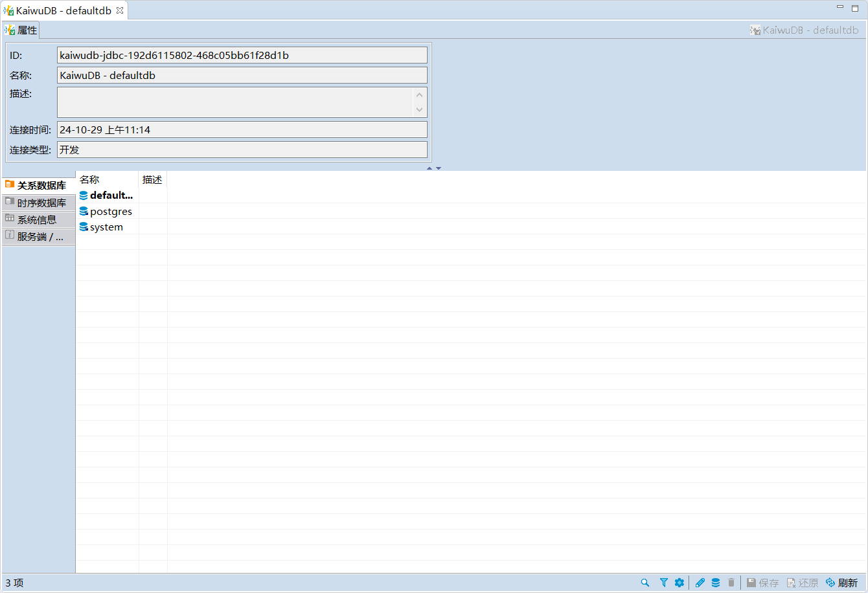
Task: Click the gear configuration icon
Action: click(x=679, y=583)
